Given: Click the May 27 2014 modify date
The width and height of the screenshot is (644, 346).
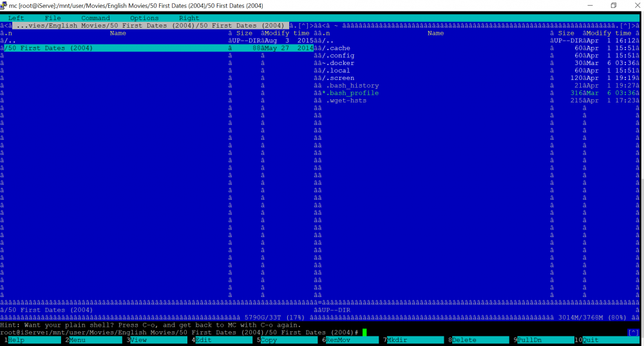Looking at the screenshot, I should coord(289,48).
